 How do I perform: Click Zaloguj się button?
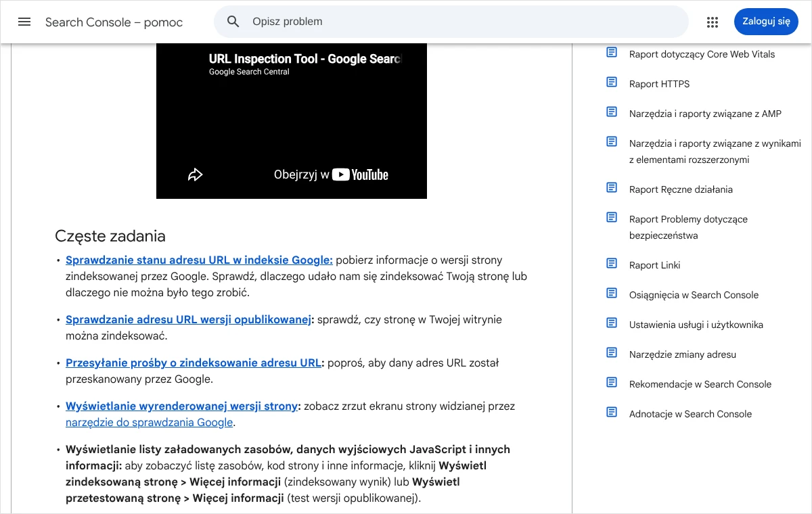pos(766,22)
